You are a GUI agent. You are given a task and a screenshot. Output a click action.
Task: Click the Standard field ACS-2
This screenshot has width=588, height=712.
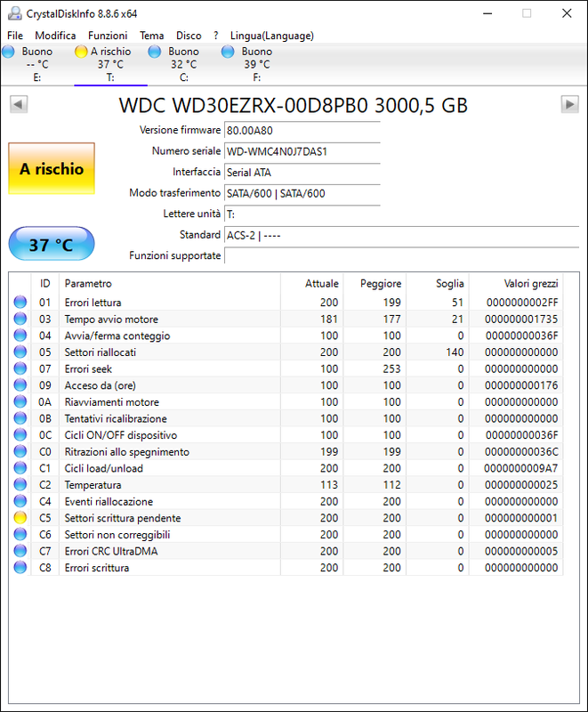pyautogui.click(x=401, y=235)
